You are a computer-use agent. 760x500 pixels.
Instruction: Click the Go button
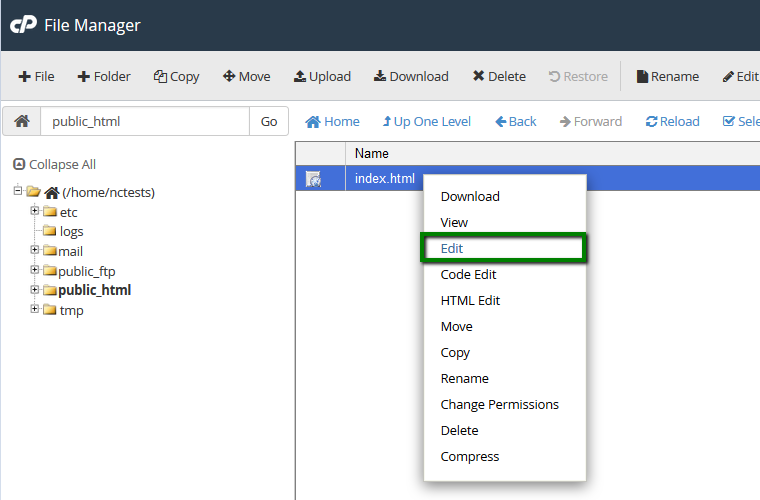(269, 121)
